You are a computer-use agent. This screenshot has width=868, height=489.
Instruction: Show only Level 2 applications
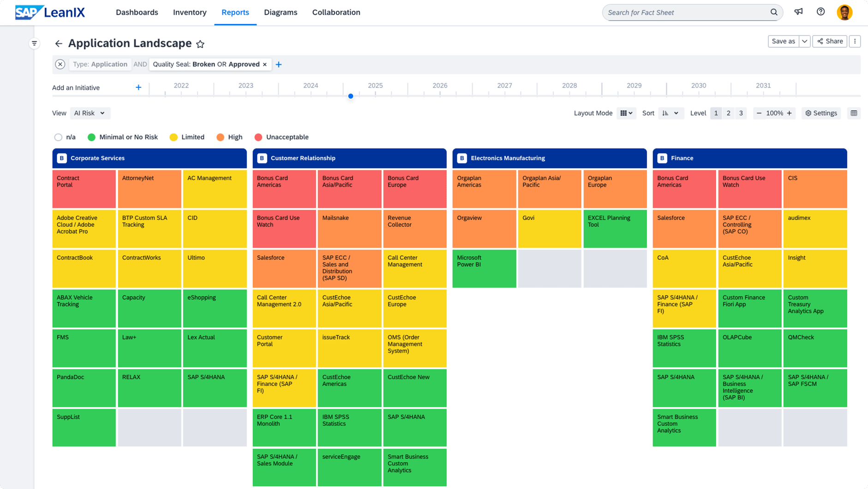click(728, 113)
